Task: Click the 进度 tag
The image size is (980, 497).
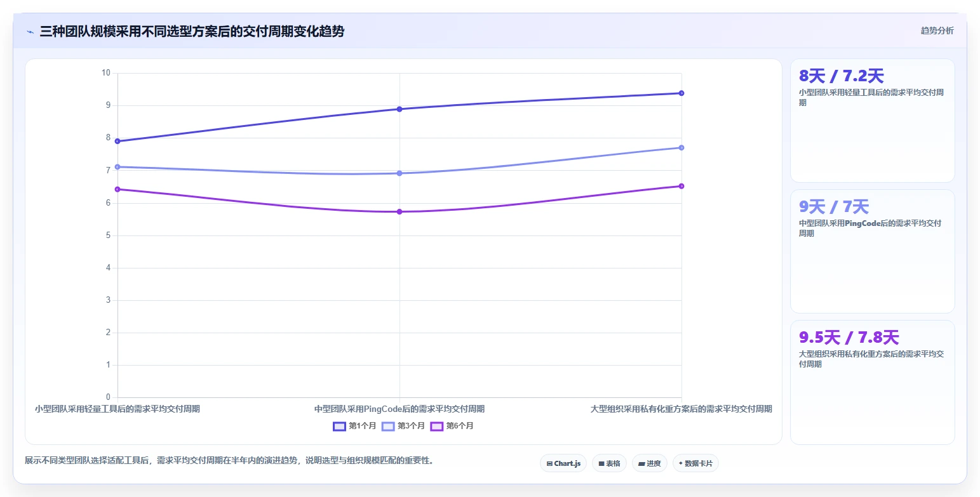Action: (x=649, y=463)
